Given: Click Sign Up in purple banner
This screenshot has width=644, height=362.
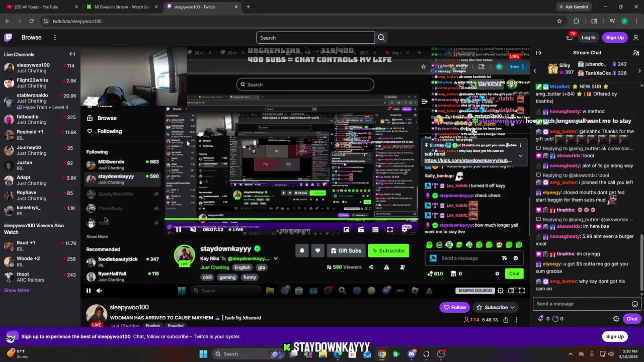Looking at the screenshot, I should coord(615,337).
